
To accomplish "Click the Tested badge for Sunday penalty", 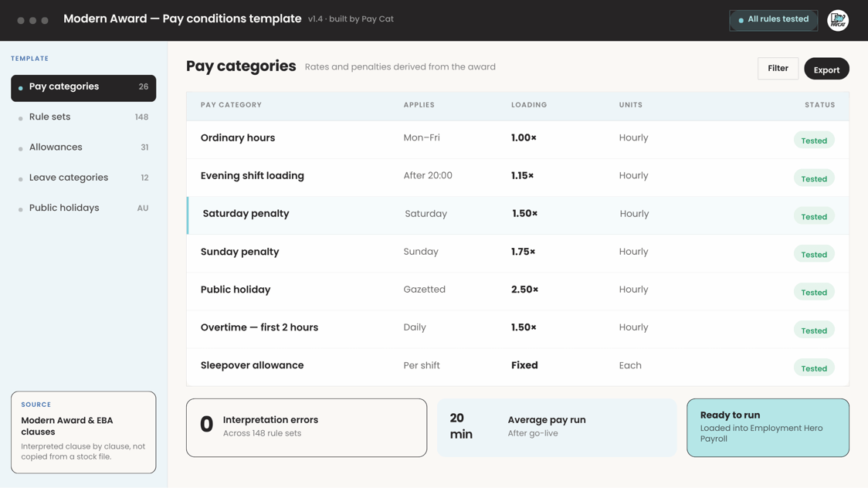I will [814, 255].
